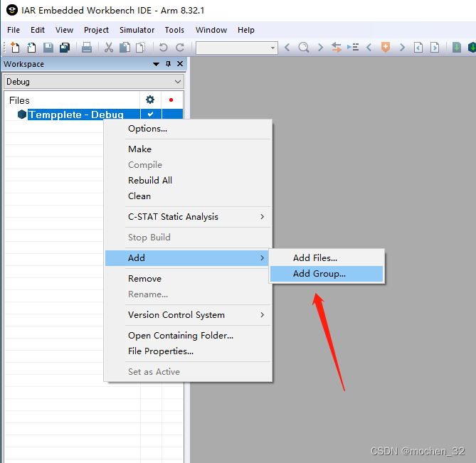Image resolution: width=476 pixels, height=463 pixels.
Task: Click the magnifier Find icon
Action: point(304,48)
